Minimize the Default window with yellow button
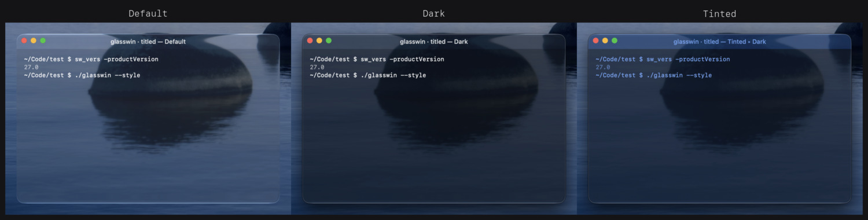 tap(34, 41)
